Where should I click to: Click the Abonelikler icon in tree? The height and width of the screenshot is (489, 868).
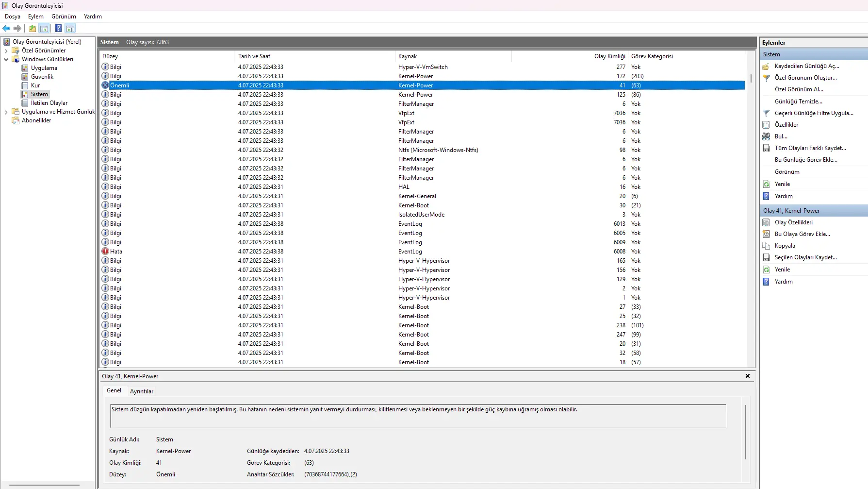(16, 120)
